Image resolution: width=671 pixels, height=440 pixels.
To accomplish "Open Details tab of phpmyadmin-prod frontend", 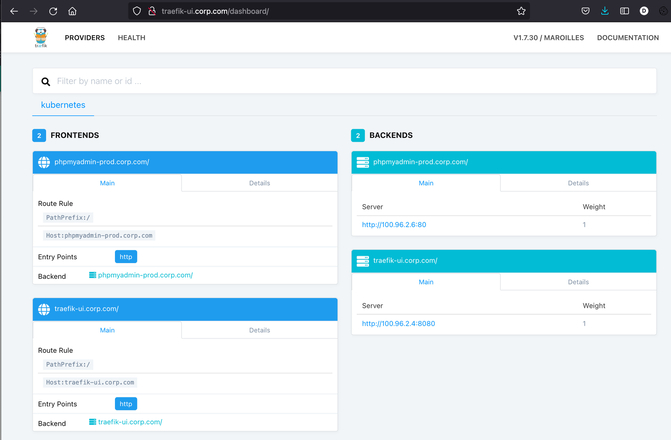I will click(x=259, y=183).
